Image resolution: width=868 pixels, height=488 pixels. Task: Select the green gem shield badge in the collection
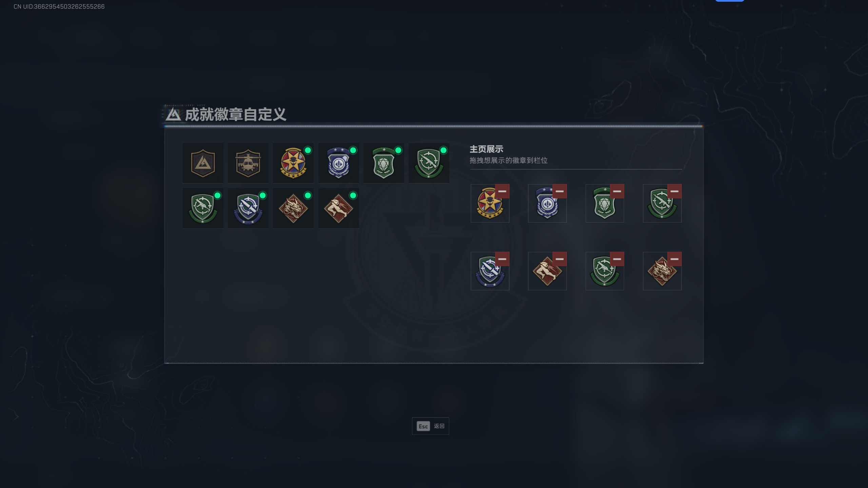383,163
